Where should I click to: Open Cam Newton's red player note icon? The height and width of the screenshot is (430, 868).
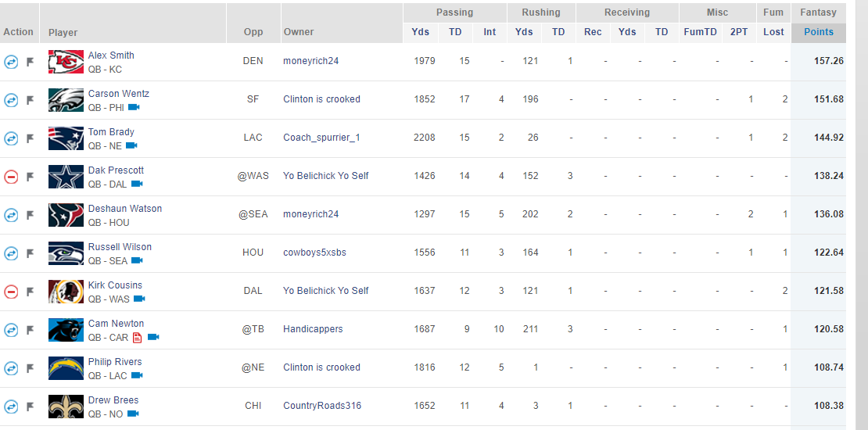pyautogui.click(x=138, y=337)
